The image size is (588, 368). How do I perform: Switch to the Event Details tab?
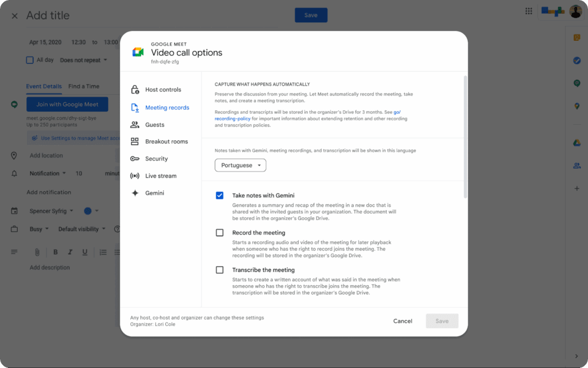[44, 86]
